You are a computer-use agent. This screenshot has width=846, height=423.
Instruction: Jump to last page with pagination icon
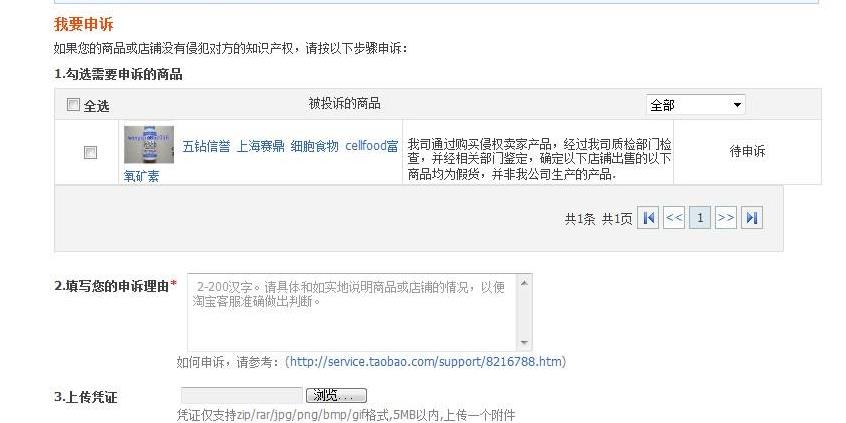752,218
